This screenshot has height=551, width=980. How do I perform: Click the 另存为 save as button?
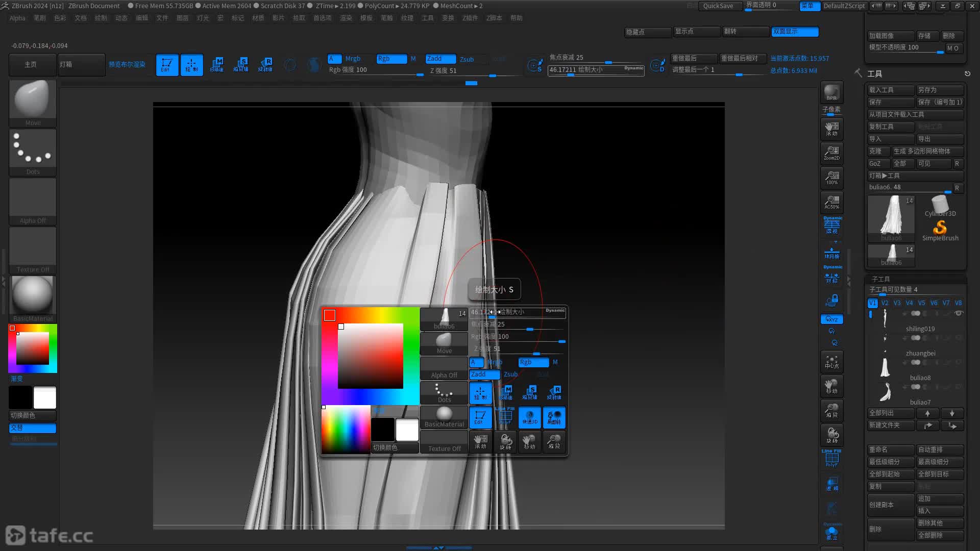click(x=940, y=90)
